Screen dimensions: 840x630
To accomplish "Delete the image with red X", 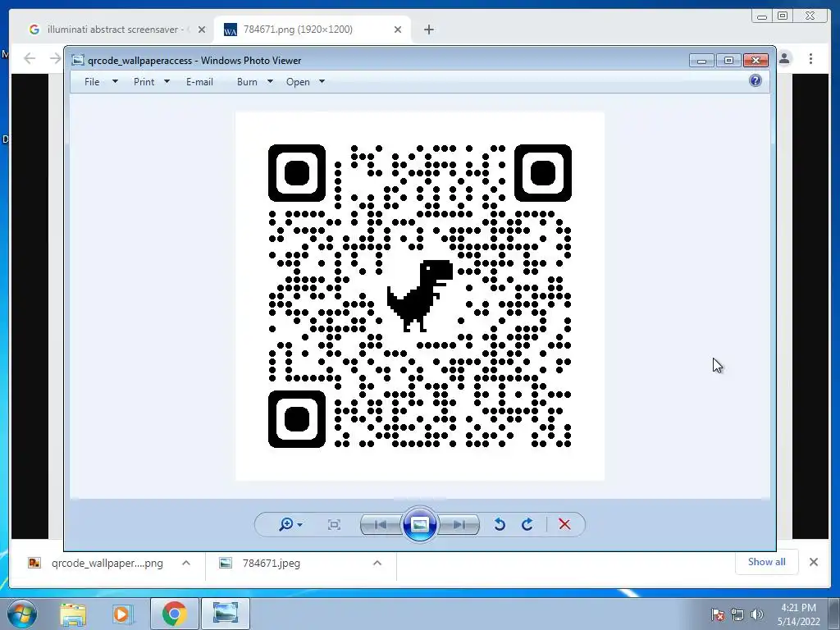I will coord(564,524).
